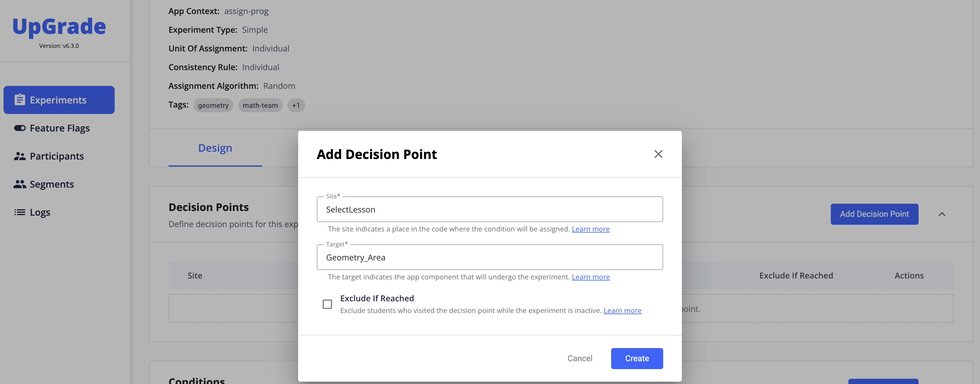Click the UpGrade logo
Image resolution: width=980 pixels, height=384 pixels.
click(59, 27)
